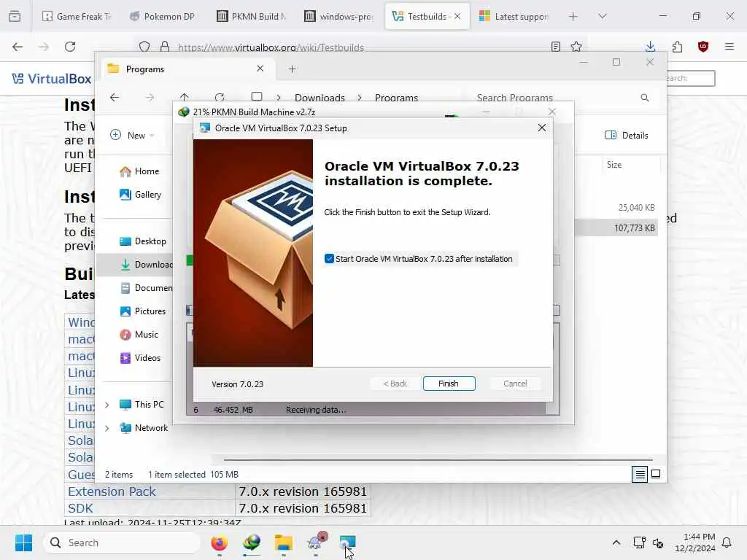747x560 pixels.
Task: Toggle the Details pane in Explorer
Action: click(x=626, y=135)
